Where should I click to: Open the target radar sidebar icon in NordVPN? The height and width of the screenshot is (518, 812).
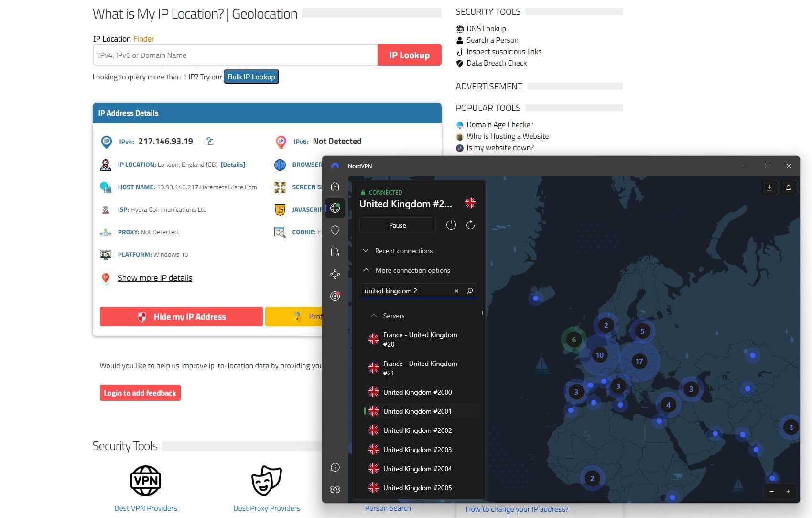[x=335, y=296]
